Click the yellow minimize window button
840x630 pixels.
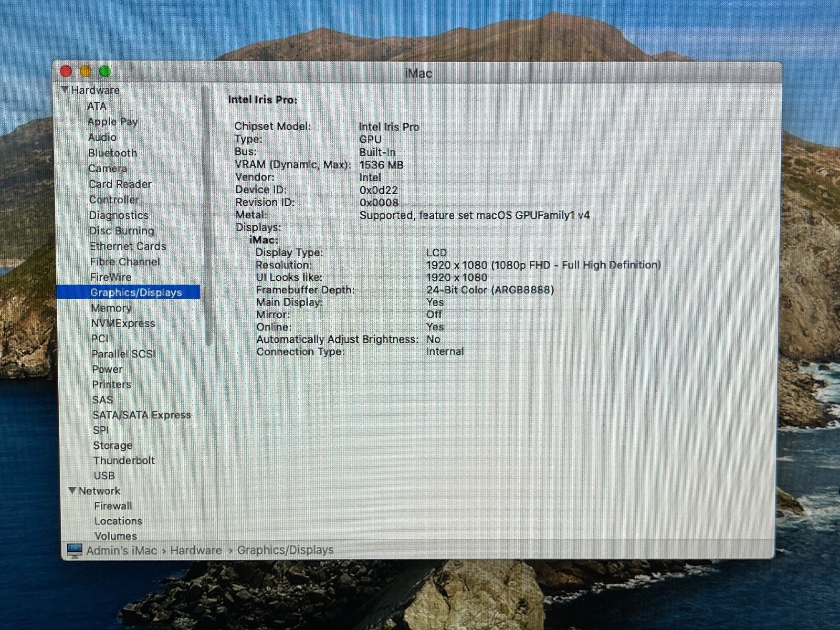pyautogui.click(x=86, y=71)
